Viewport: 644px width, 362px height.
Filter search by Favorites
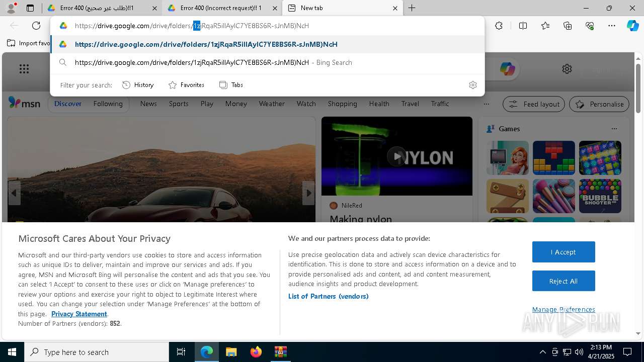point(186,85)
